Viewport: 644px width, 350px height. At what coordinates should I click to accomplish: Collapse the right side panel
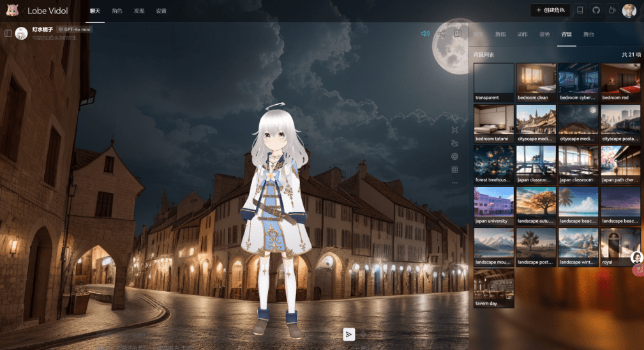[458, 33]
